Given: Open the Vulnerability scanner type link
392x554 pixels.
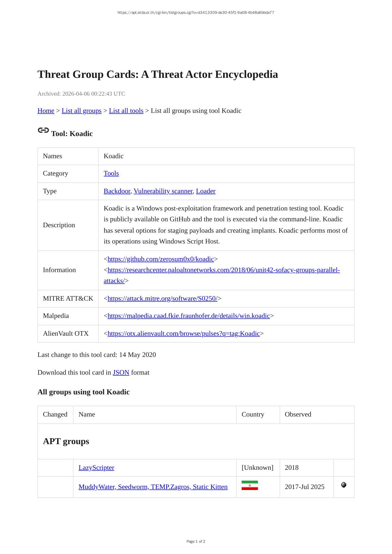Looking at the screenshot, I should click(x=163, y=191).
